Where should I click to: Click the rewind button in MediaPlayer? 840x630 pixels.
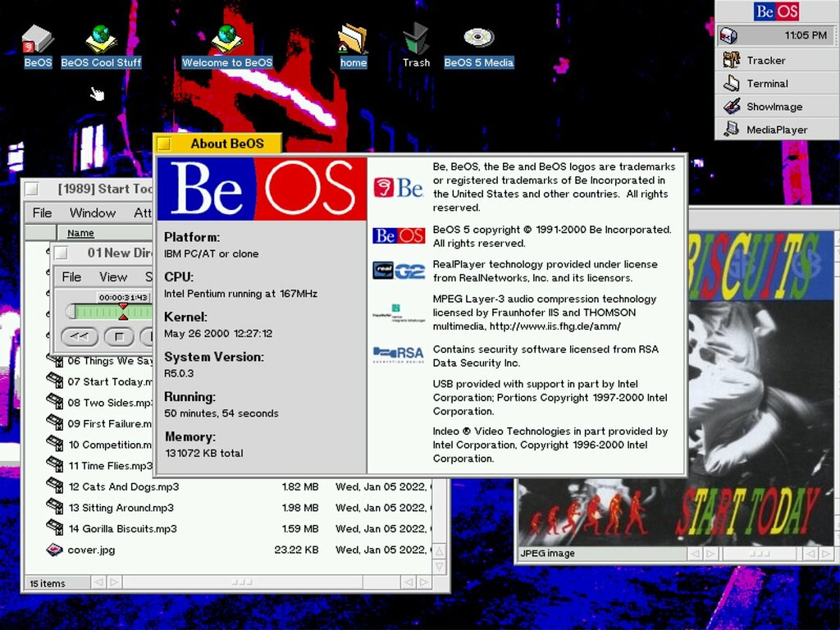click(80, 336)
